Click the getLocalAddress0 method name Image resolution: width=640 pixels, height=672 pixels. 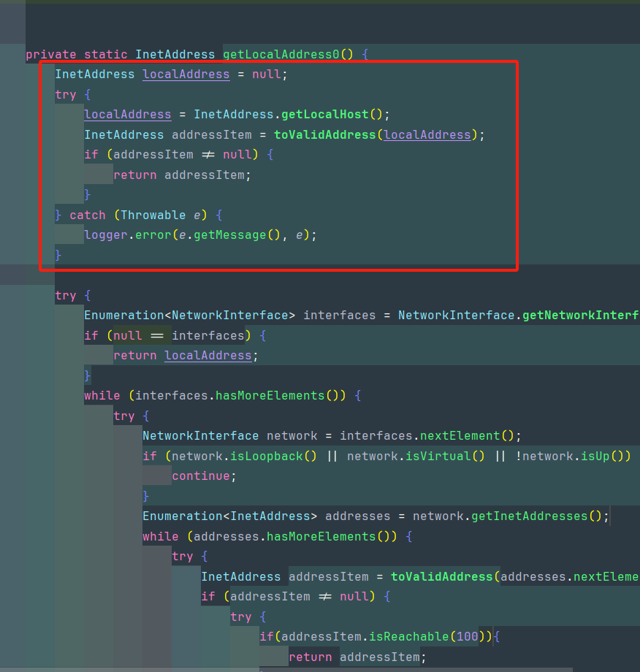pos(281,55)
